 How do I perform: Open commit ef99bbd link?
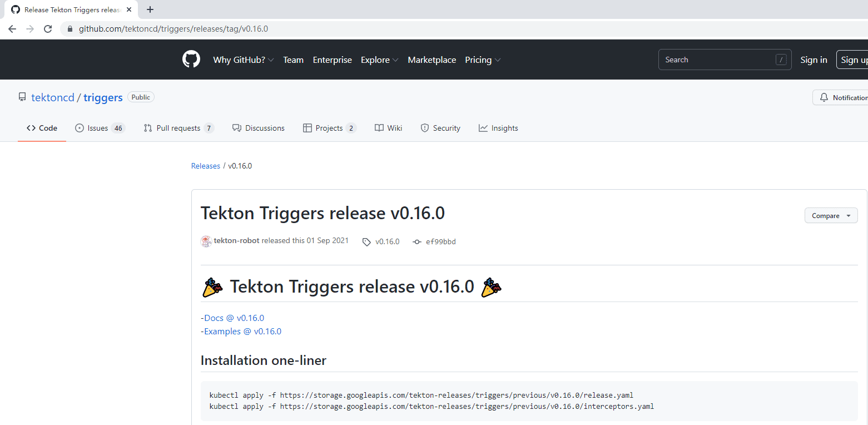tap(440, 241)
